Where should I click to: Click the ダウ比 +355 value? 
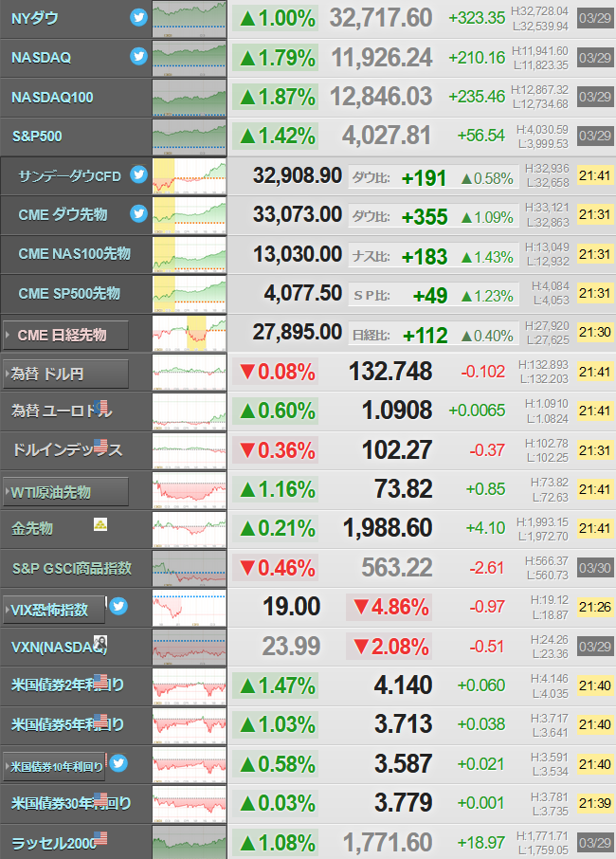425,217
